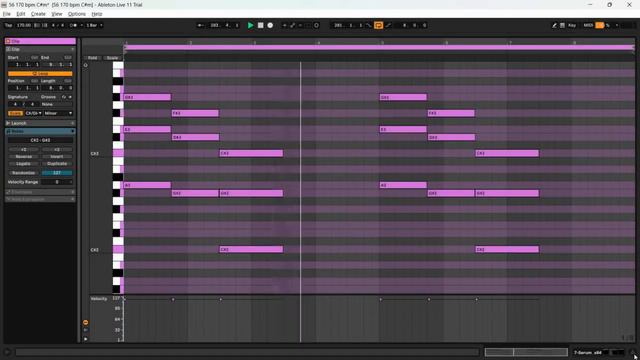Expand the Launch section
The width and height of the screenshot is (640, 360).
[40, 123]
